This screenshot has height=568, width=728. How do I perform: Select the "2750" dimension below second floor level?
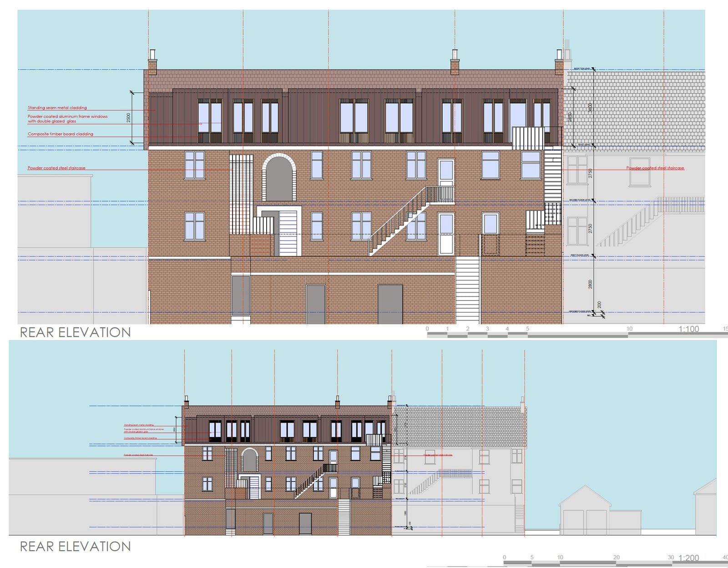coord(590,228)
